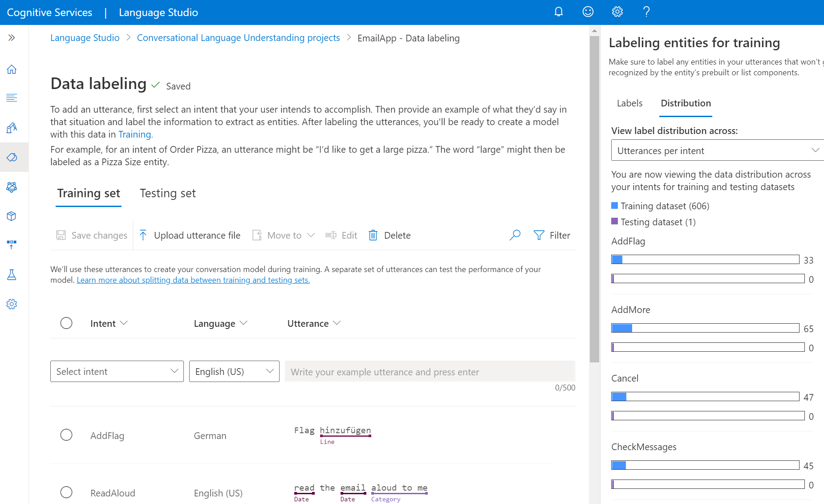Click the Filter funnel icon
824x504 pixels.
[539, 235]
